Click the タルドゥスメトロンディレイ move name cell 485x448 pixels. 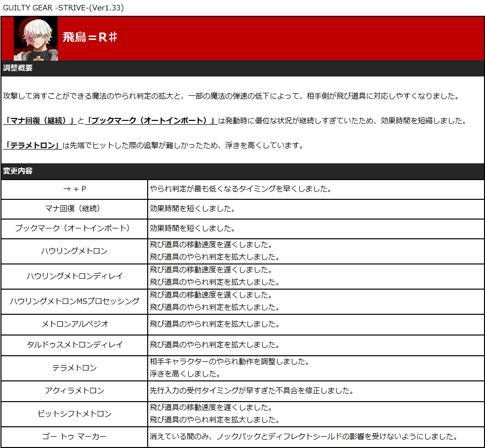tap(75, 345)
